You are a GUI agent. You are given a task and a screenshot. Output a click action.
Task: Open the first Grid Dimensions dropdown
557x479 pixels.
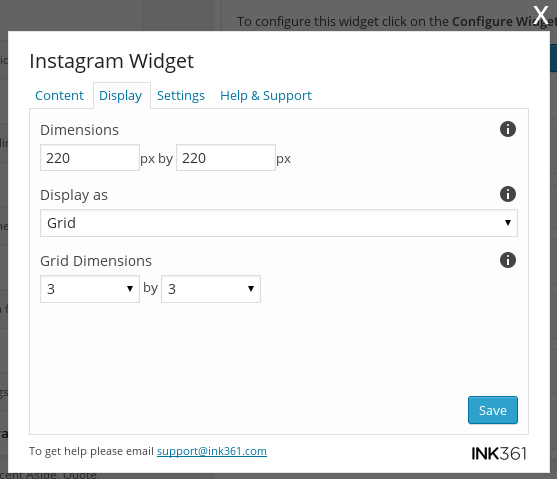pyautogui.click(x=90, y=289)
